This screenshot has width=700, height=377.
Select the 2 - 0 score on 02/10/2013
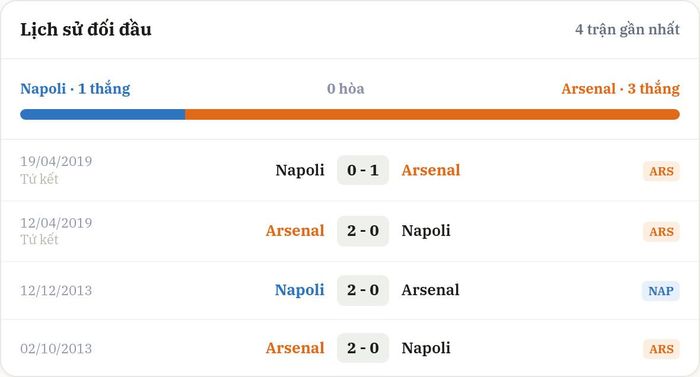tap(363, 348)
